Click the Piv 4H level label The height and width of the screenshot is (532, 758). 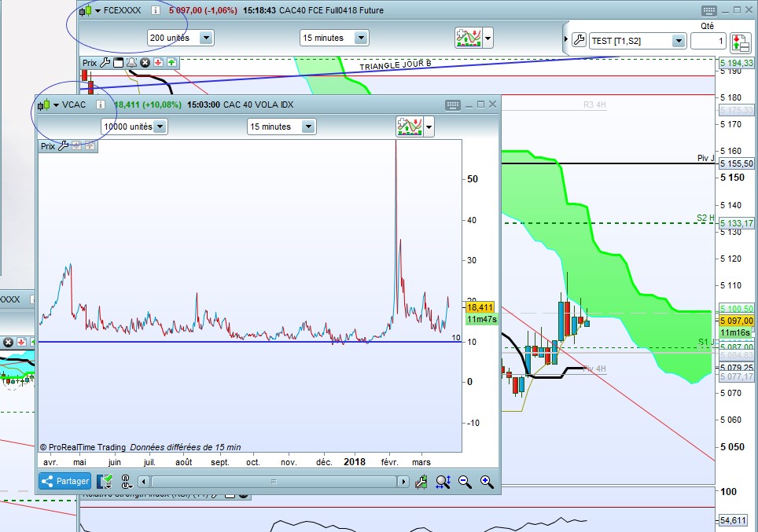coord(594,369)
